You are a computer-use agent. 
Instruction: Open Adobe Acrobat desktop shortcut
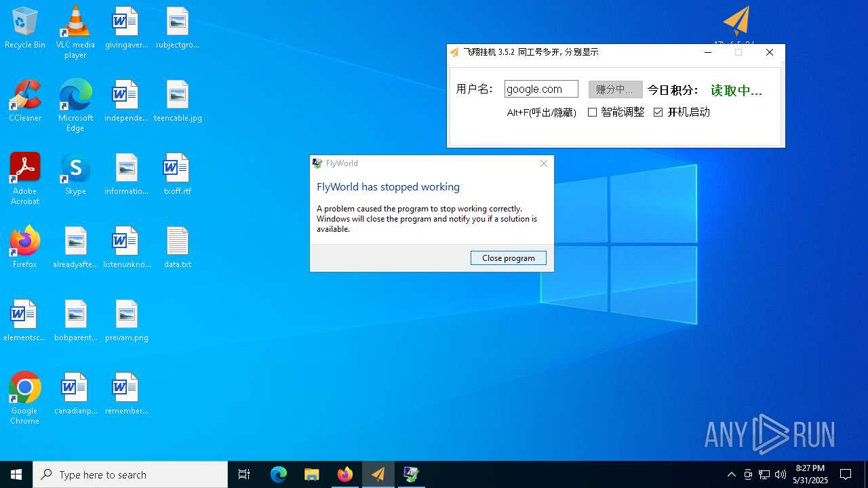point(25,179)
